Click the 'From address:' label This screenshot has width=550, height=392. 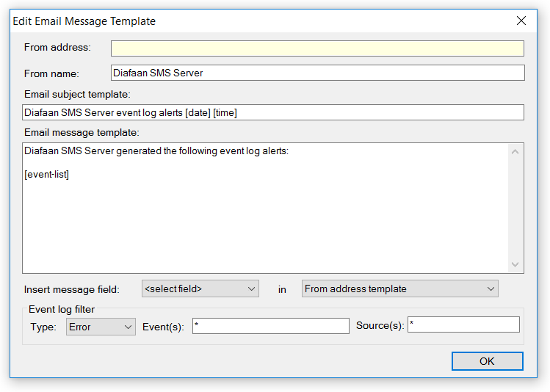click(x=57, y=47)
